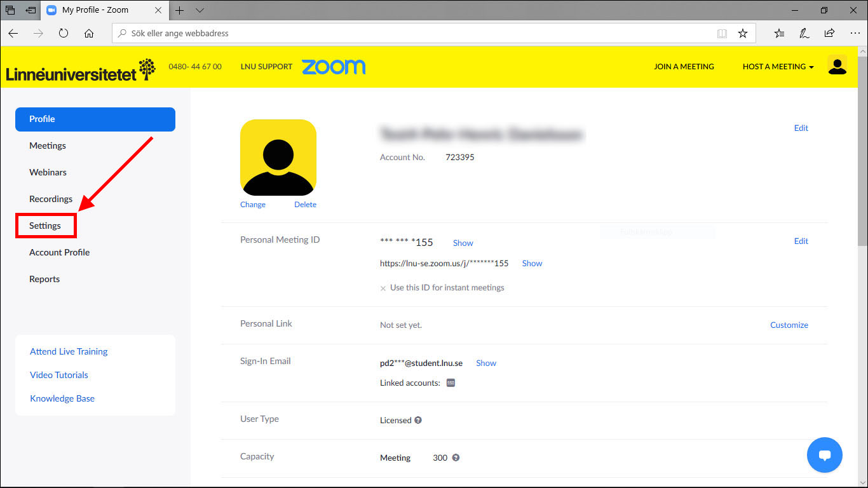This screenshot has height=488, width=868.
Task: Open Settings in sidebar
Action: click(x=45, y=226)
